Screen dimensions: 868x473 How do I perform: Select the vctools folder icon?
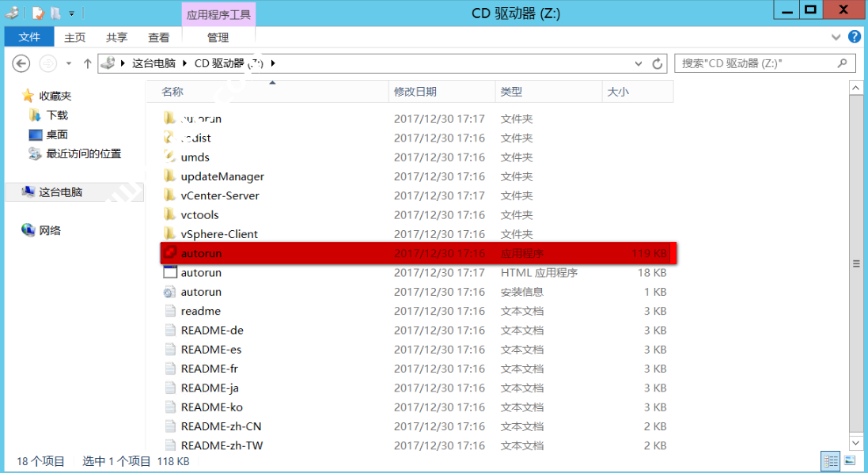169,214
